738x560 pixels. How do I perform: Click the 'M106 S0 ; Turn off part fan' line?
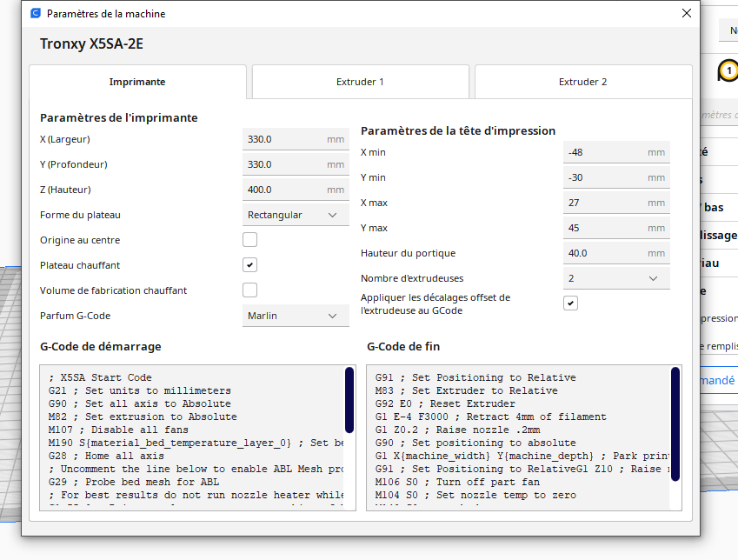(457, 483)
